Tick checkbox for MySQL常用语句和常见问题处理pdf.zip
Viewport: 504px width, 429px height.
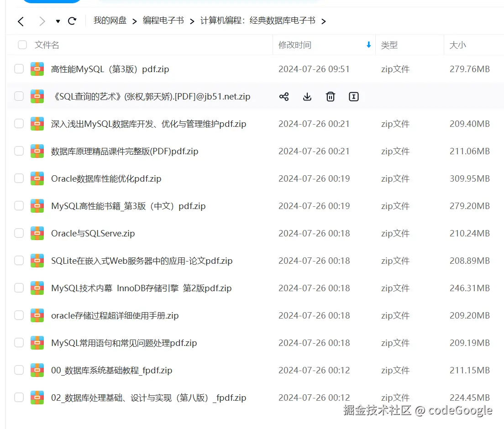coord(19,343)
